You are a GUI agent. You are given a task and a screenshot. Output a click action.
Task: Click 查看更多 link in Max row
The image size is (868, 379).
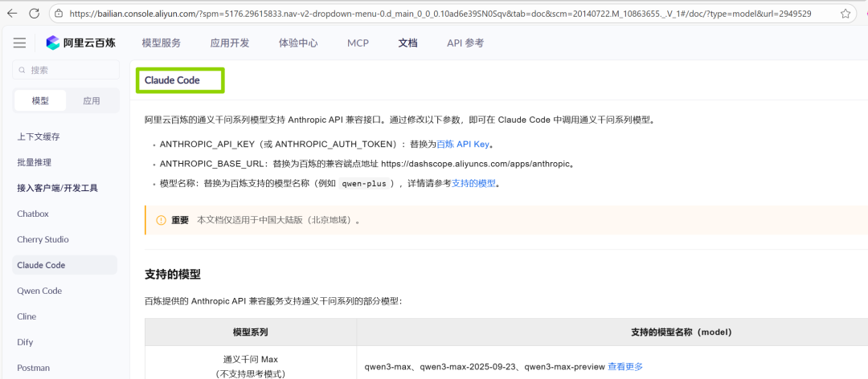coord(625,366)
